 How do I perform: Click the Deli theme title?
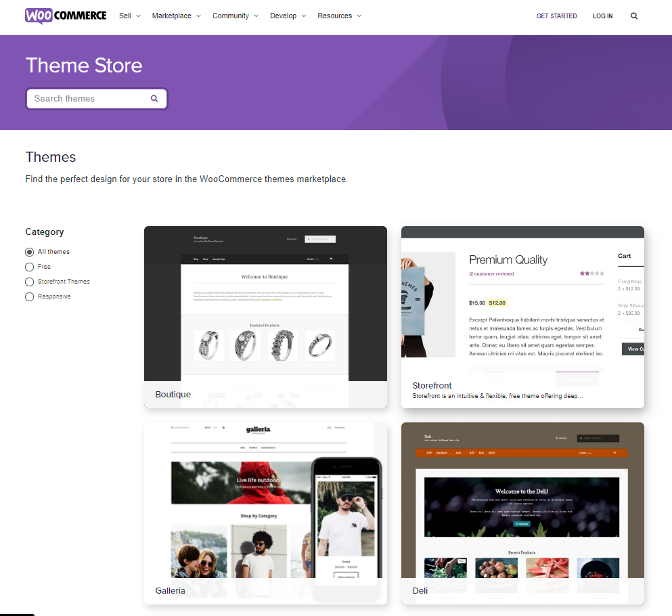point(420,591)
